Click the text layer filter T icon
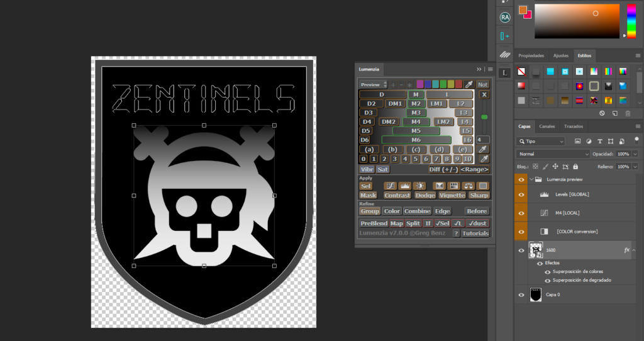This screenshot has height=341, width=644. [x=599, y=142]
